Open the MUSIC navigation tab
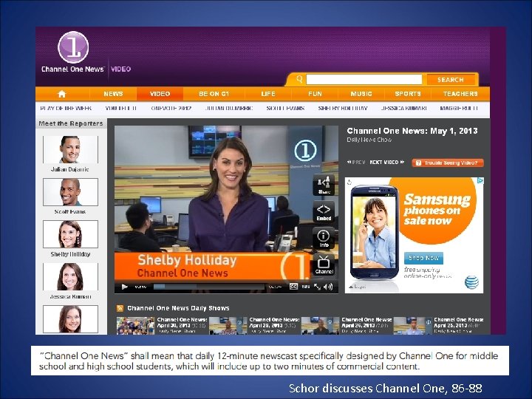 click(361, 94)
